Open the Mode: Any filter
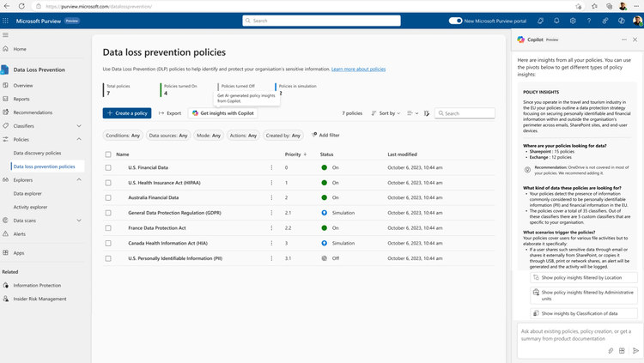644x363 pixels. tap(209, 135)
